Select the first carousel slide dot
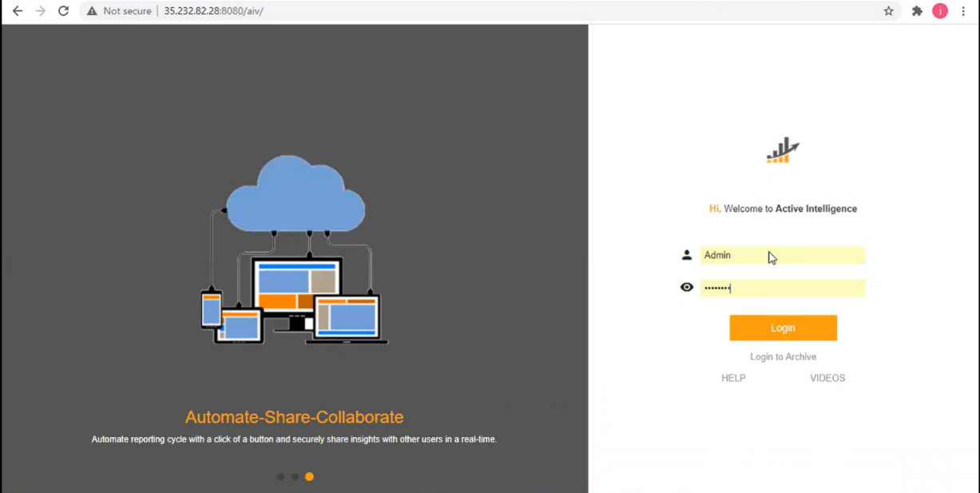The image size is (980, 493). [x=280, y=477]
